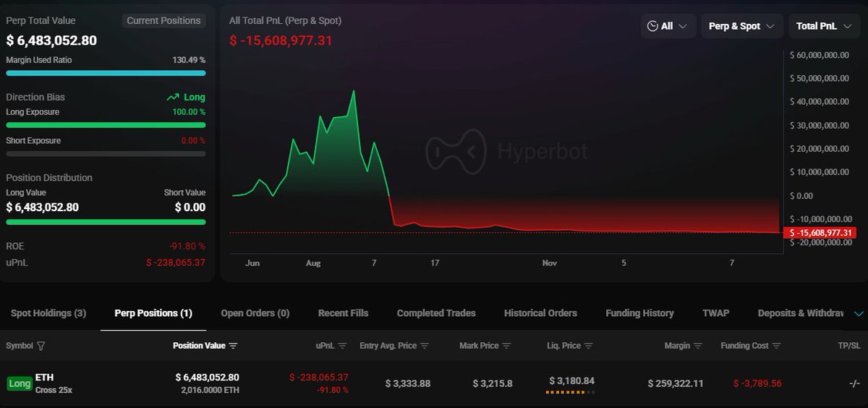
Task: Click the Current Positions button
Action: coord(163,20)
